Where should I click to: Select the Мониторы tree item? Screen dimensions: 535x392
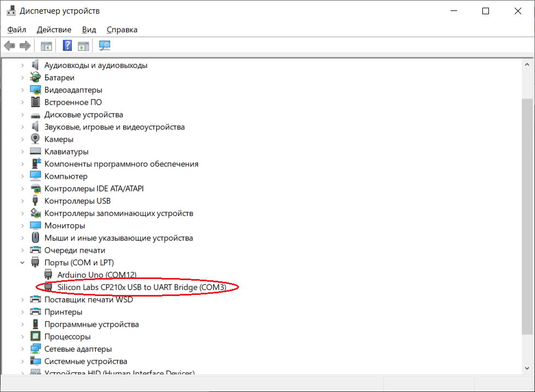coord(65,225)
